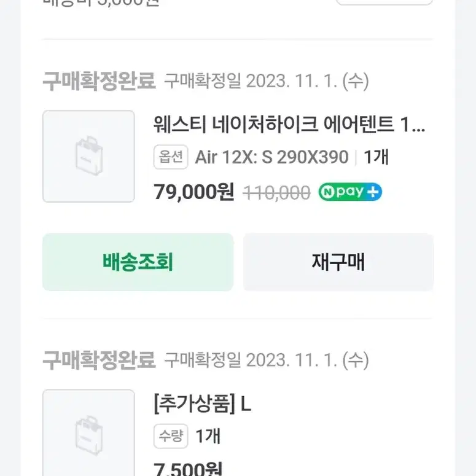Select the 79,000원 price text

tap(194, 192)
